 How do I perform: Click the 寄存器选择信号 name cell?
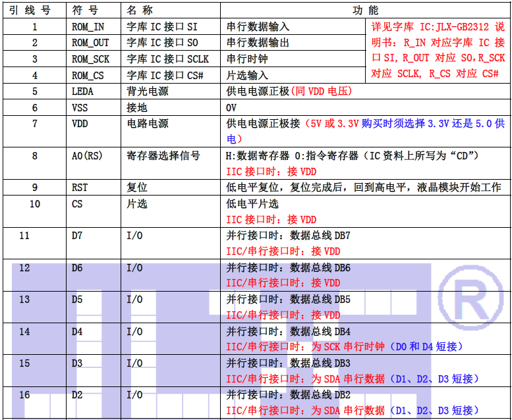click(163, 156)
